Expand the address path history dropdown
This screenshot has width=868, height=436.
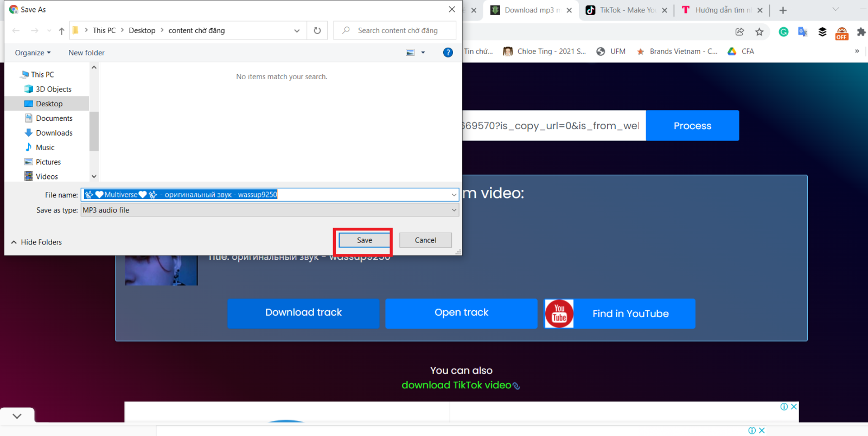click(297, 31)
